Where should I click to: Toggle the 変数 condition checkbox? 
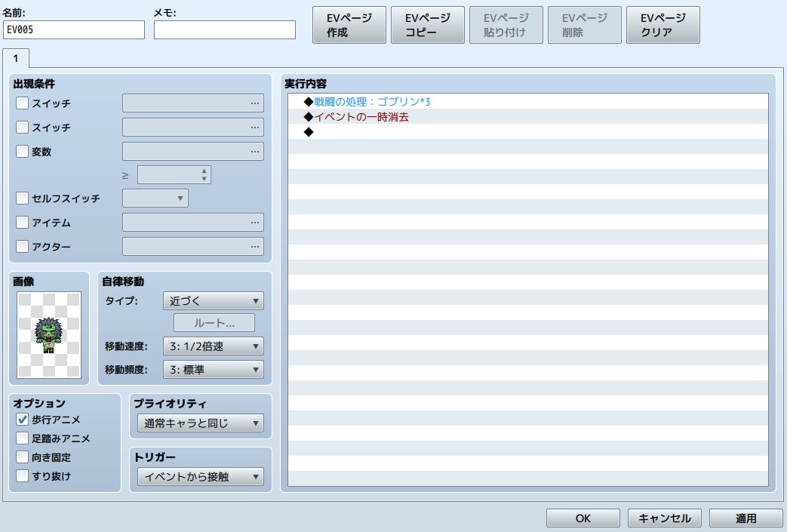[23, 151]
